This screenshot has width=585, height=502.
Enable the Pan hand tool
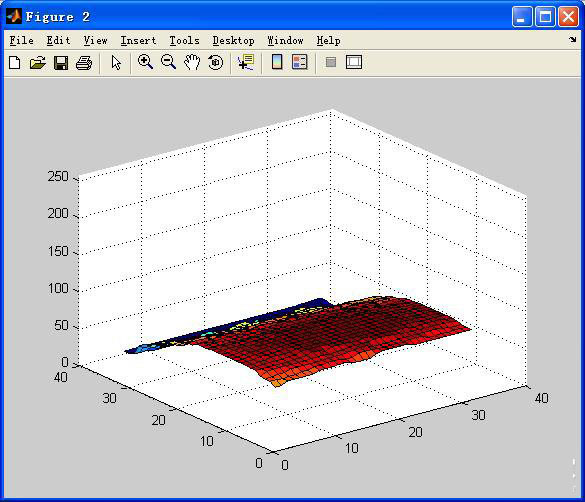coord(192,62)
